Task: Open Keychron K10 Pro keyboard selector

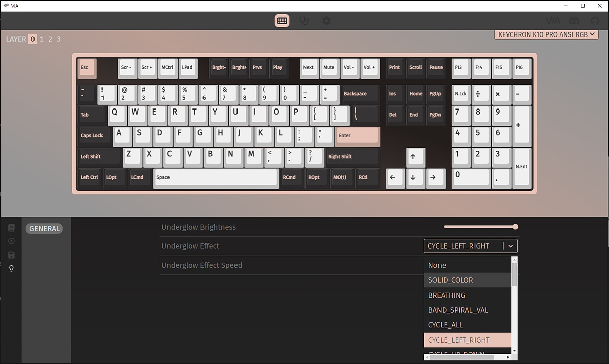Action: click(546, 34)
